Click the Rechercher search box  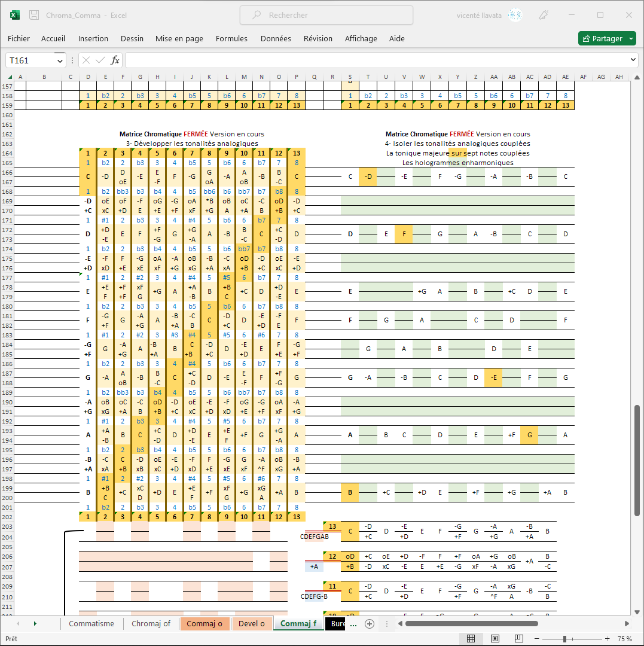326,15
